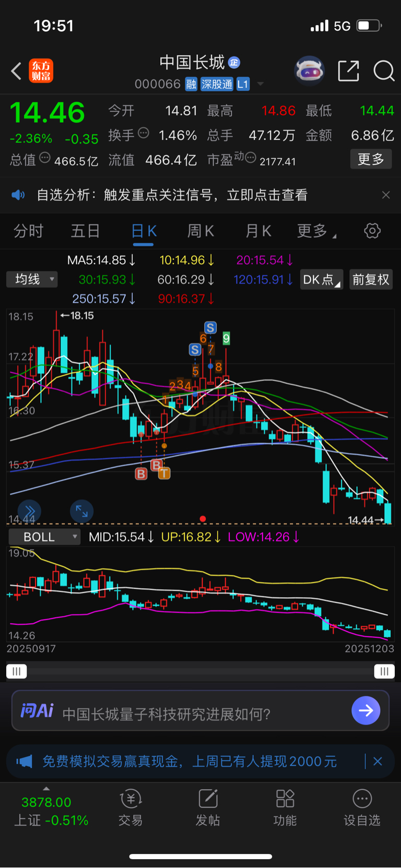Open chart settings gear icon
The width and height of the screenshot is (401, 868).
point(372,231)
